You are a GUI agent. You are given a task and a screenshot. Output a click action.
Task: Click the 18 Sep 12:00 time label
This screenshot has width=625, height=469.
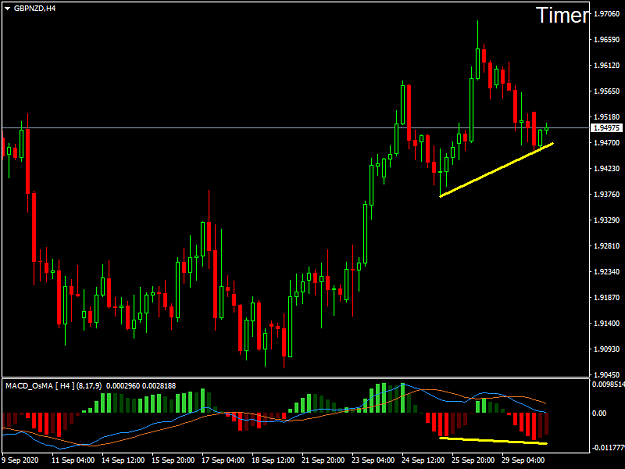273,460
